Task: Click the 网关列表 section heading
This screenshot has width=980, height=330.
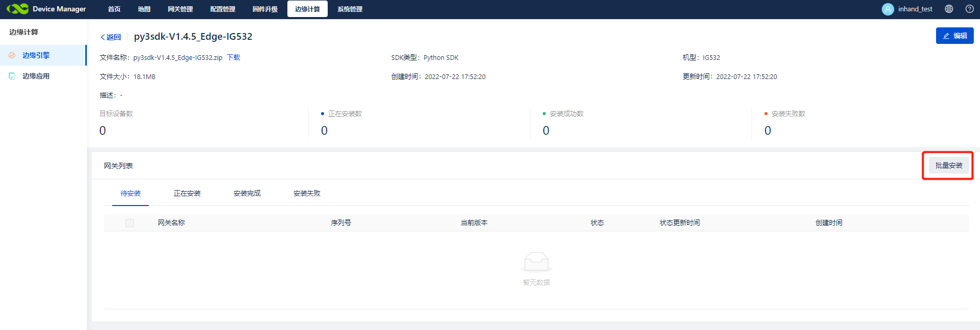Action: [x=118, y=166]
